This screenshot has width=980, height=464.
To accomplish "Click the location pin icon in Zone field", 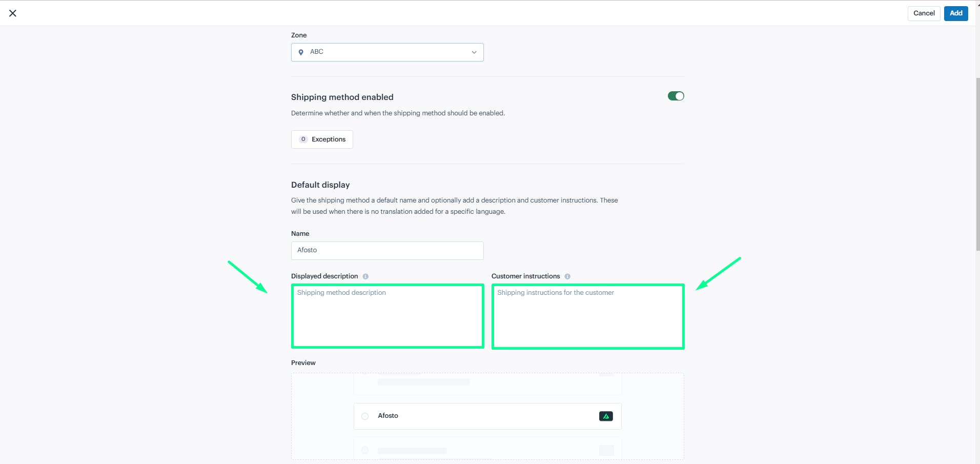I will point(301,52).
